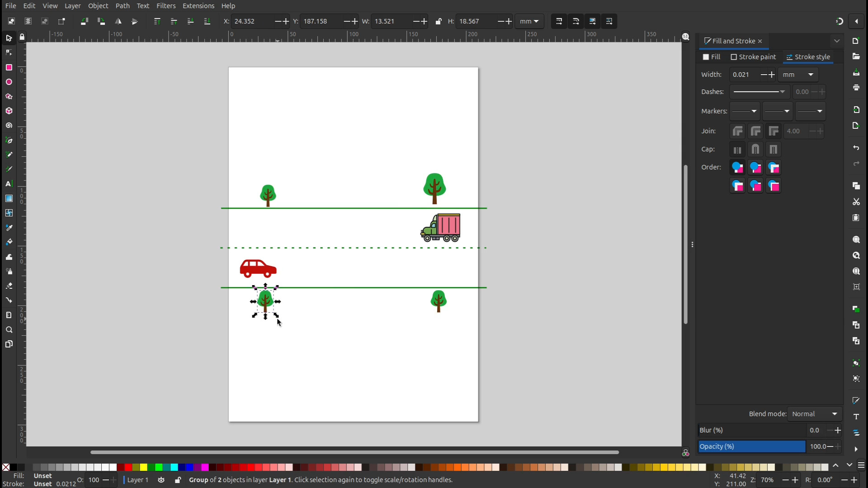Viewport: 868px width, 488px height.
Task: Select the Spiral tool
Action: click(9, 126)
